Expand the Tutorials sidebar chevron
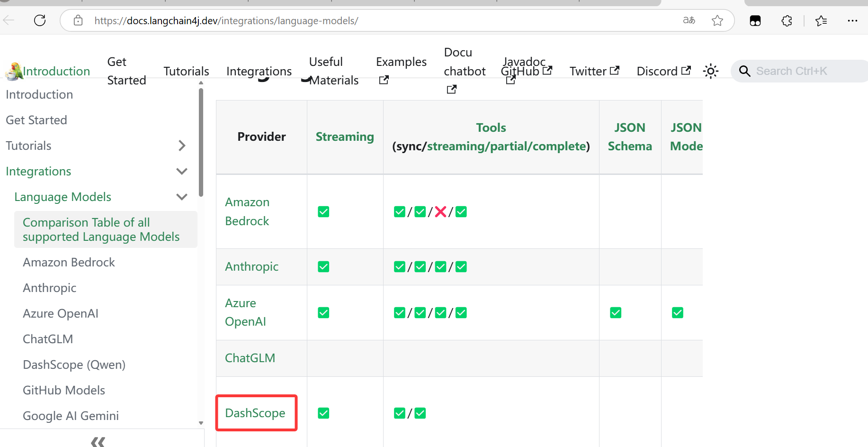Image resolution: width=868 pixels, height=447 pixels. pos(182,146)
